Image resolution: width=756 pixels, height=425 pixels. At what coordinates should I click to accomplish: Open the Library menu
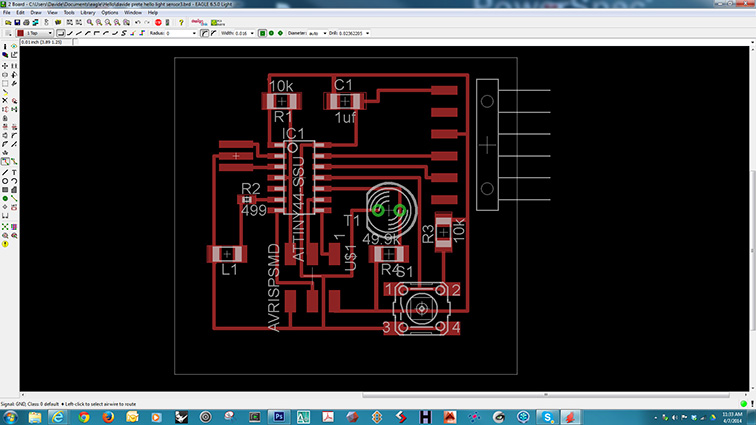88,13
